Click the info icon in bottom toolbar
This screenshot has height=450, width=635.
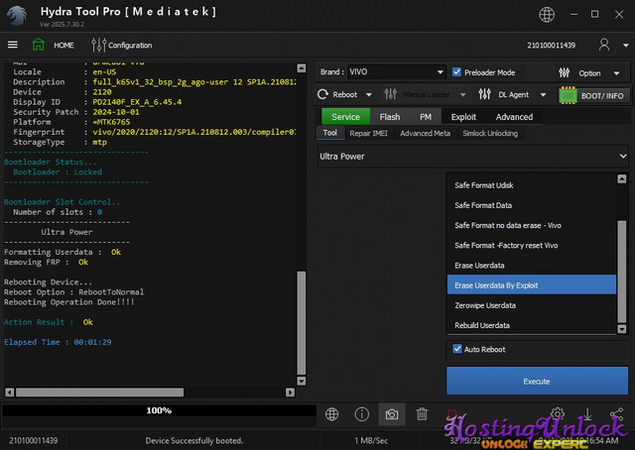click(362, 414)
